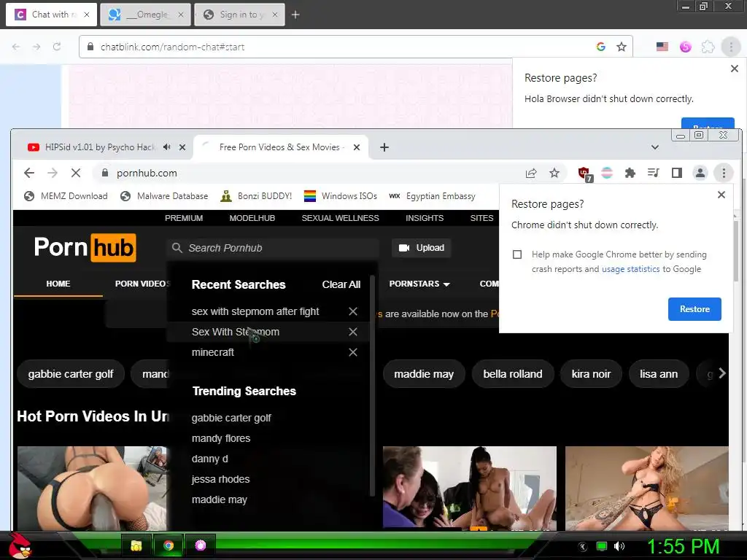Image resolution: width=747 pixels, height=560 pixels.
Task: Open a new tab in the Chrome window
Action: click(x=384, y=147)
